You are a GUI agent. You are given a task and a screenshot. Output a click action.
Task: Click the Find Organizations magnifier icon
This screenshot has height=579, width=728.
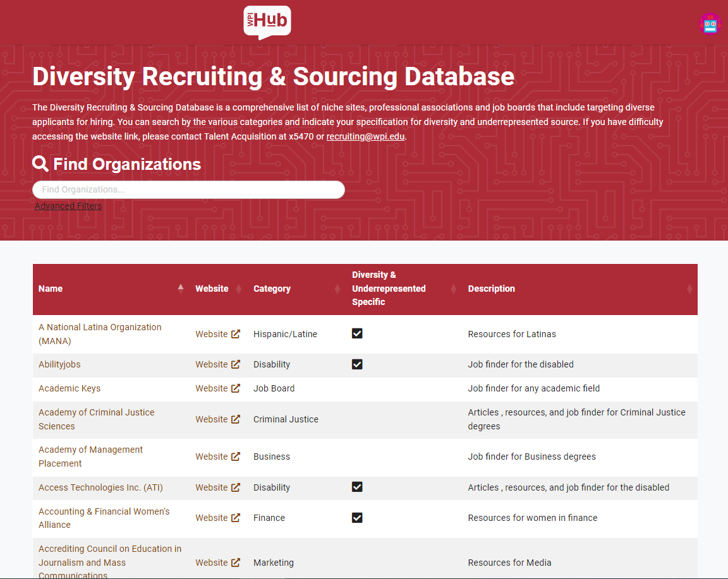(x=40, y=164)
